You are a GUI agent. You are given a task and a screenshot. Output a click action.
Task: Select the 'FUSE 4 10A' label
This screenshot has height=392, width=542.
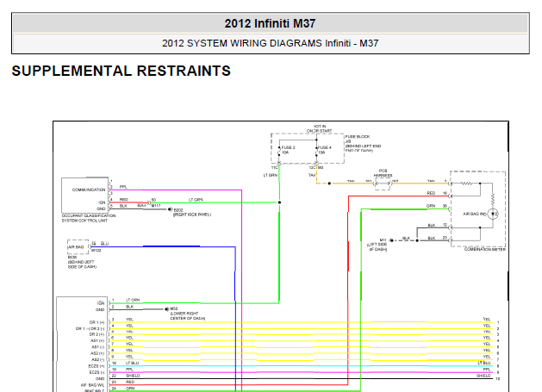325,150
